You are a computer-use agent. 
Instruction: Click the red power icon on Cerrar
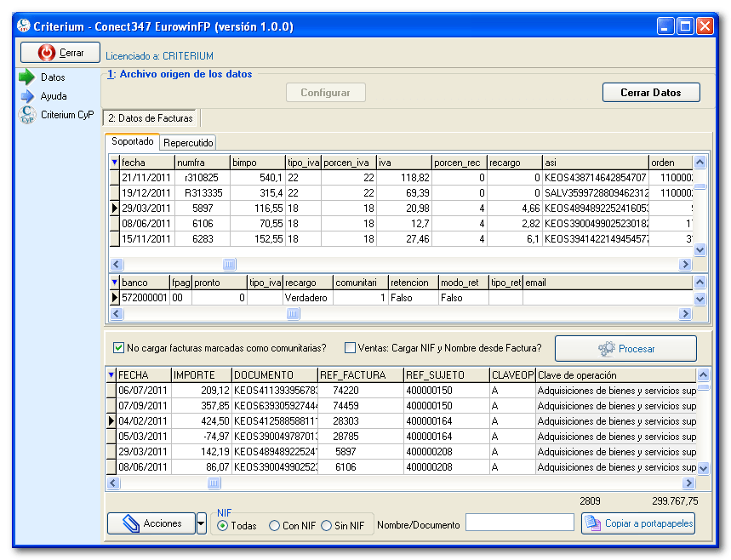[47, 53]
